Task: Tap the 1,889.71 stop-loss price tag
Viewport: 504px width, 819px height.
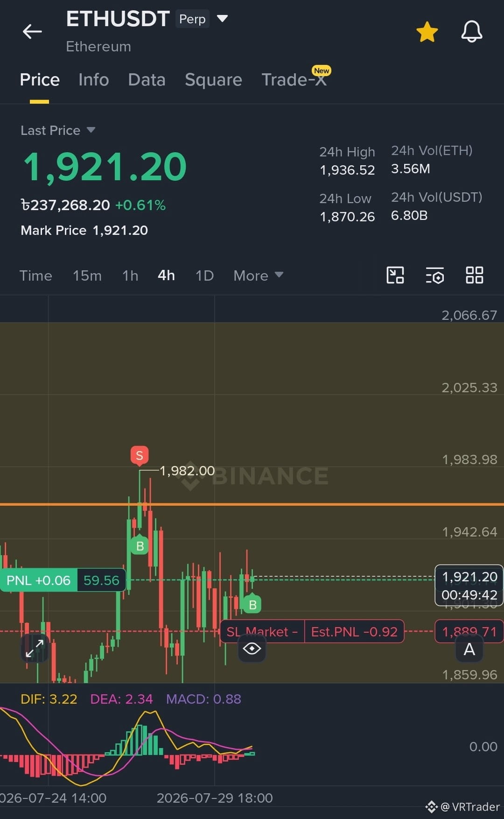Action: 469,632
